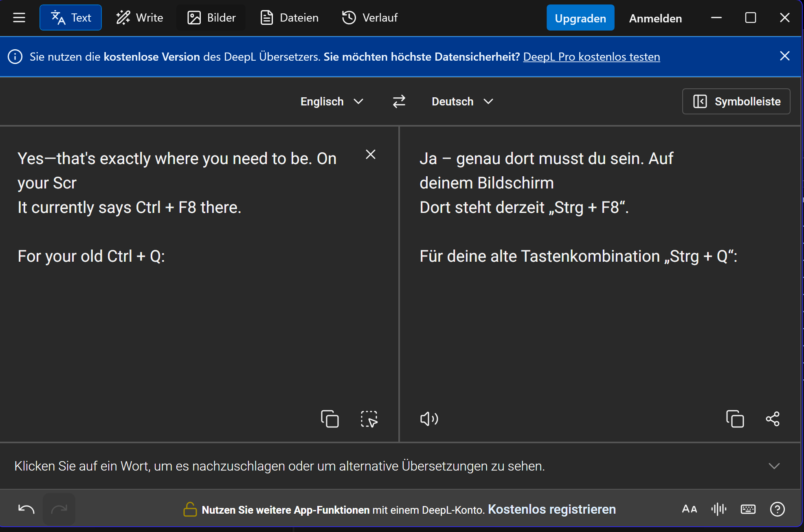
Task: Click the word Tastenkombination in the translation
Action: pyautogui.click(x=591, y=256)
